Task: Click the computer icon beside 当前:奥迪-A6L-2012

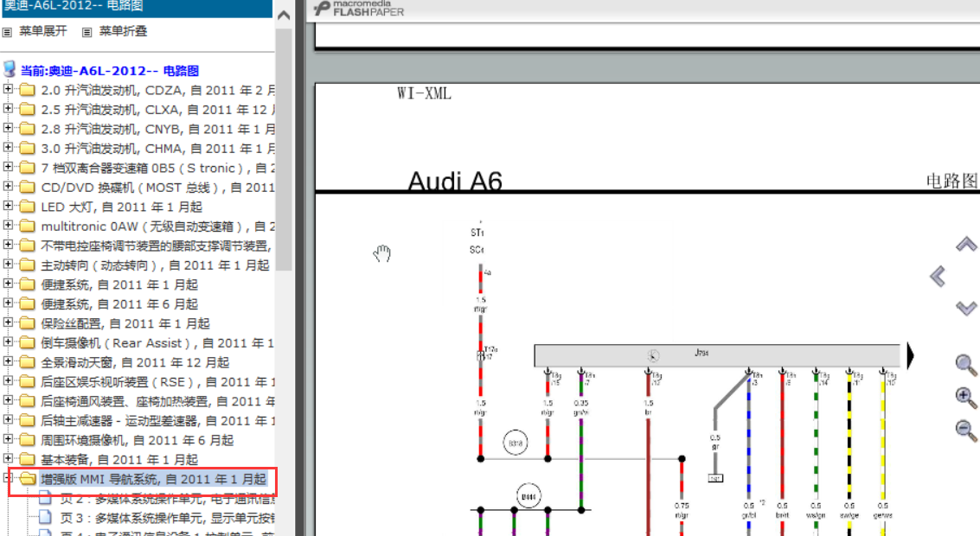Action: tap(10, 68)
